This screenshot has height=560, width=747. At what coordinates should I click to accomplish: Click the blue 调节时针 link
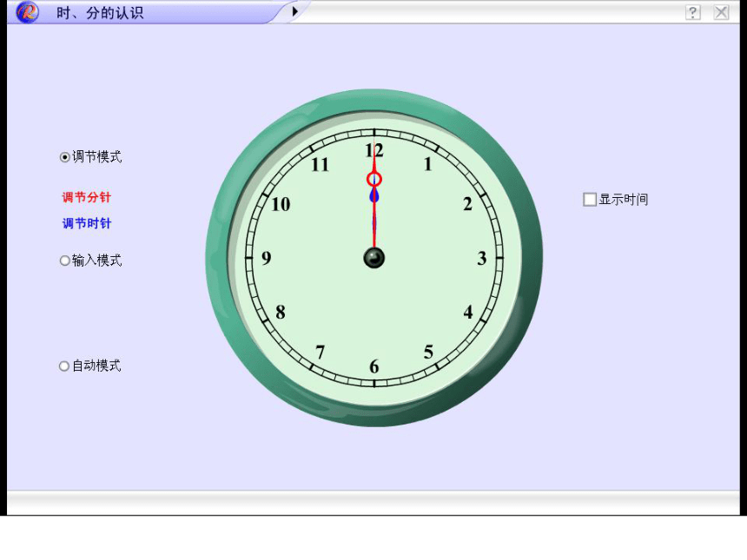click(87, 223)
